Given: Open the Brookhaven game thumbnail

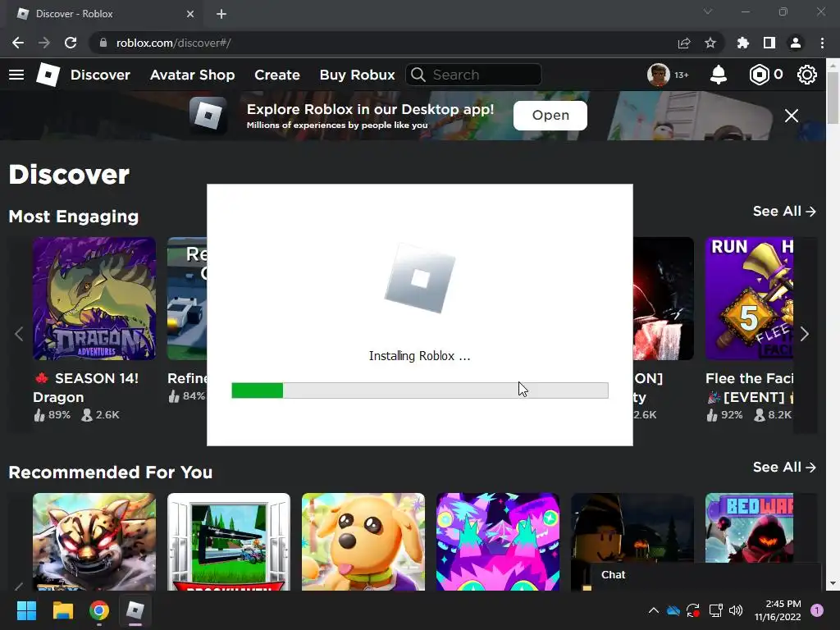Looking at the screenshot, I should click(229, 541).
